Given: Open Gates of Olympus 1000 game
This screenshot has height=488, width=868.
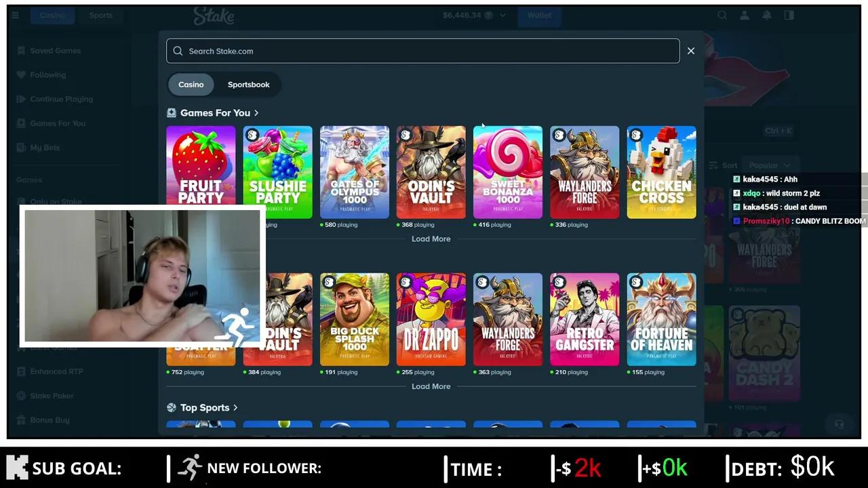Looking at the screenshot, I should (x=355, y=172).
